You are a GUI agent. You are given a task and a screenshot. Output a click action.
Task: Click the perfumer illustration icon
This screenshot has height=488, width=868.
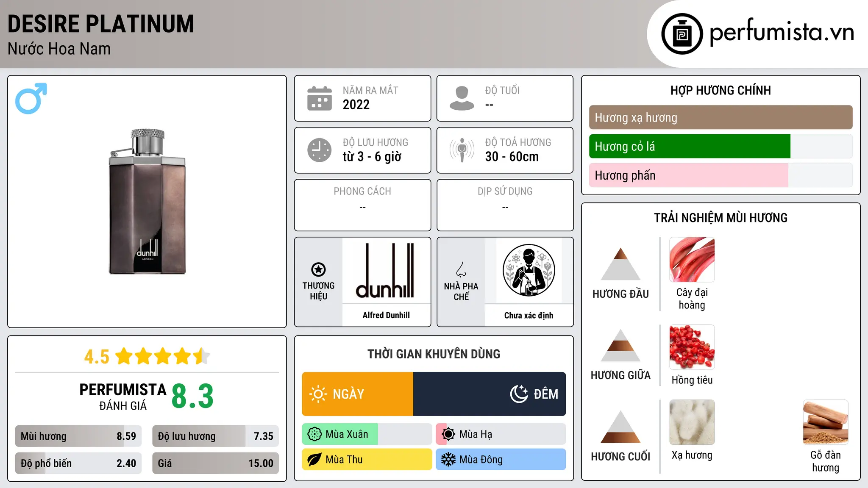tap(529, 270)
